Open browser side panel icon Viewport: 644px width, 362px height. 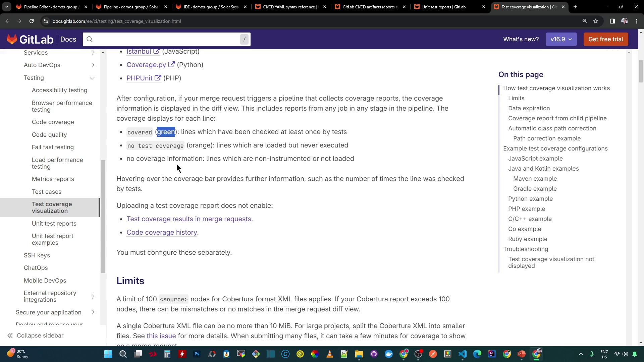pyautogui.click(x=612, y=21)
